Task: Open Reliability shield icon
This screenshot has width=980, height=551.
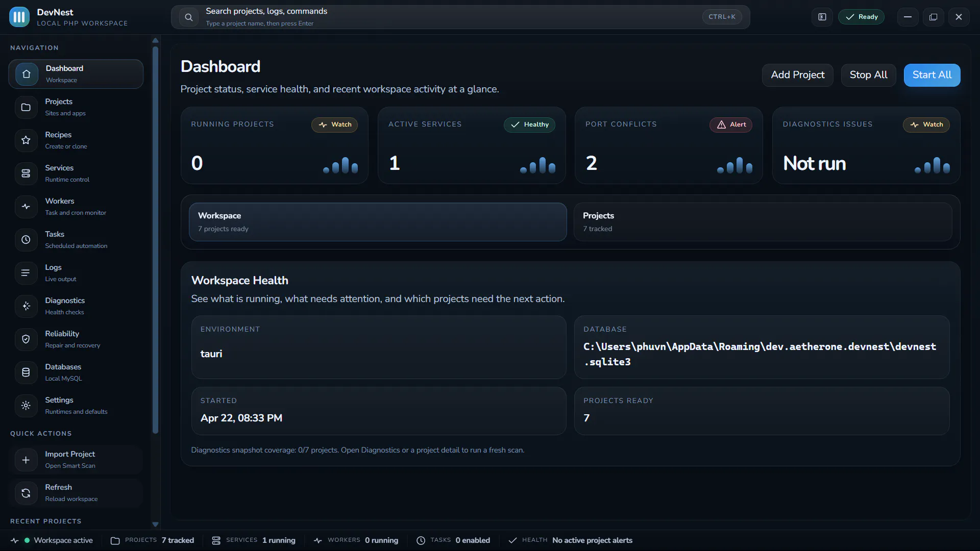Action: [x=26, y=339]
